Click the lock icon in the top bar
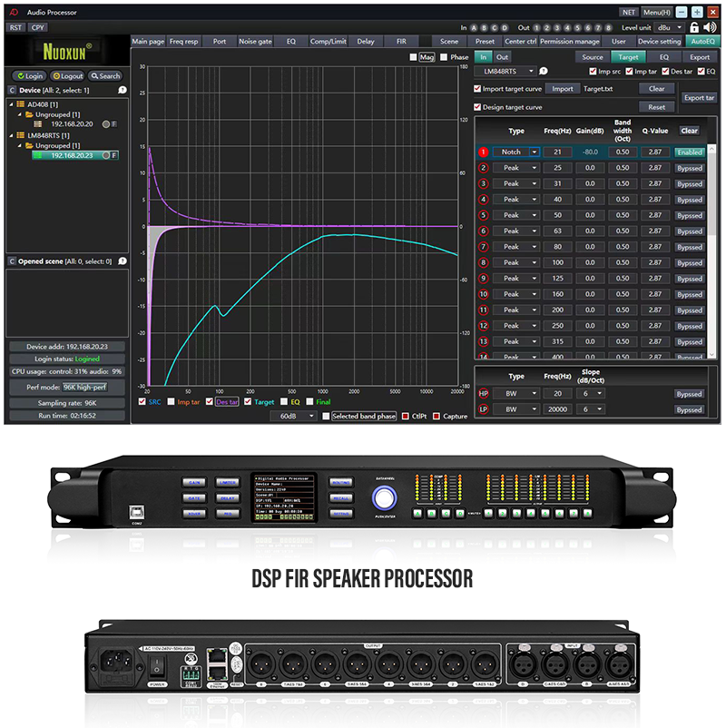 tap(693, 27)
